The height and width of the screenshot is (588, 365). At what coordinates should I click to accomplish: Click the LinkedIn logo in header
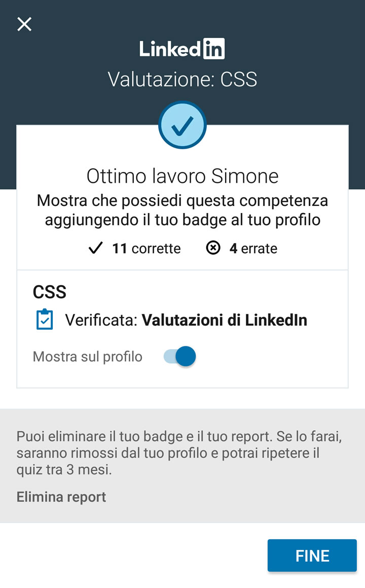coord(182,49)
